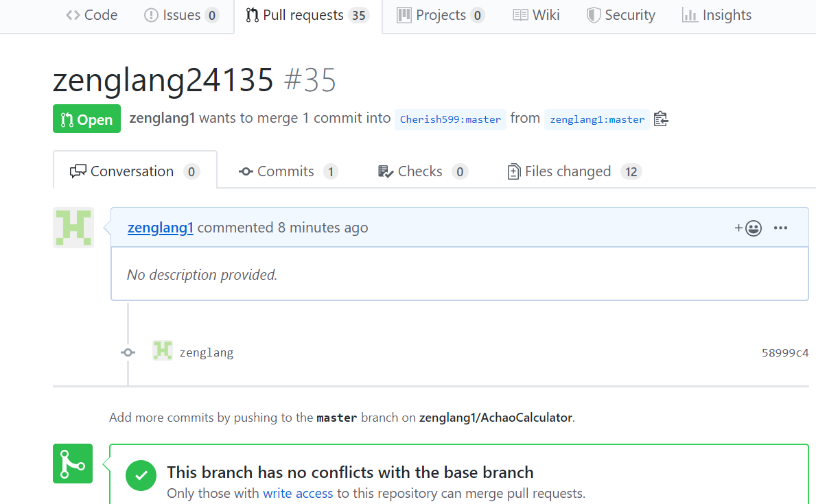The width and height of the screenshot is (816, 504).
Task: Open the write access help link
Action: pyautogui.click(x=298, y=493)
